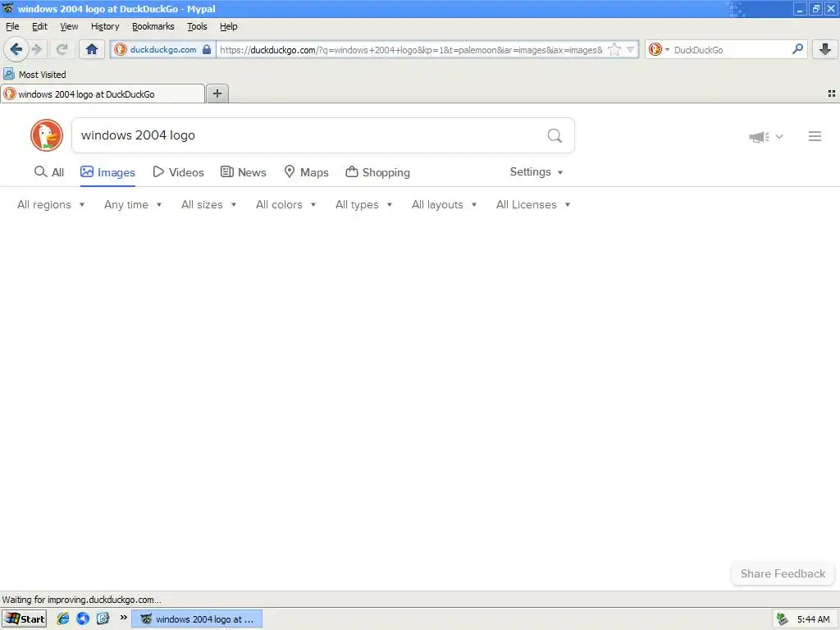Launch the blue globe browser quick launch icon
This screenshot has height=630, width=840.
coord(83,619)
